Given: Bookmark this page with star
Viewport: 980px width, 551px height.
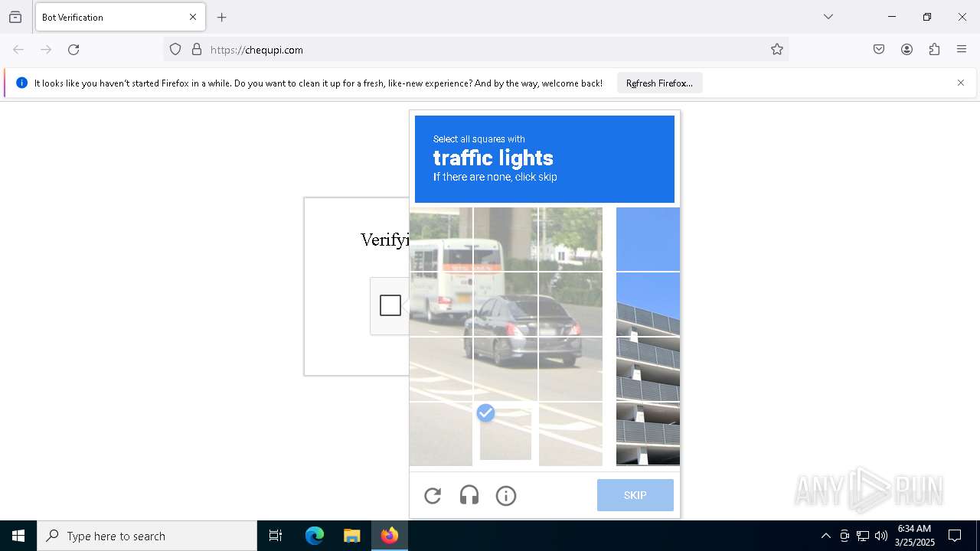Looking at the screenshot, I should click(x=777, y=50).
